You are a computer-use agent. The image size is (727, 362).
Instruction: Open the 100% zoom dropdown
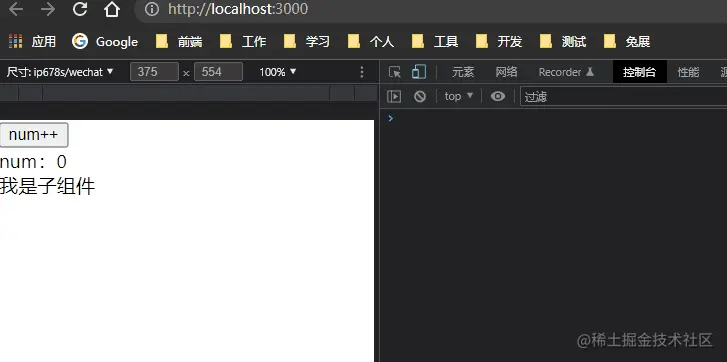[x=278, y=72]
